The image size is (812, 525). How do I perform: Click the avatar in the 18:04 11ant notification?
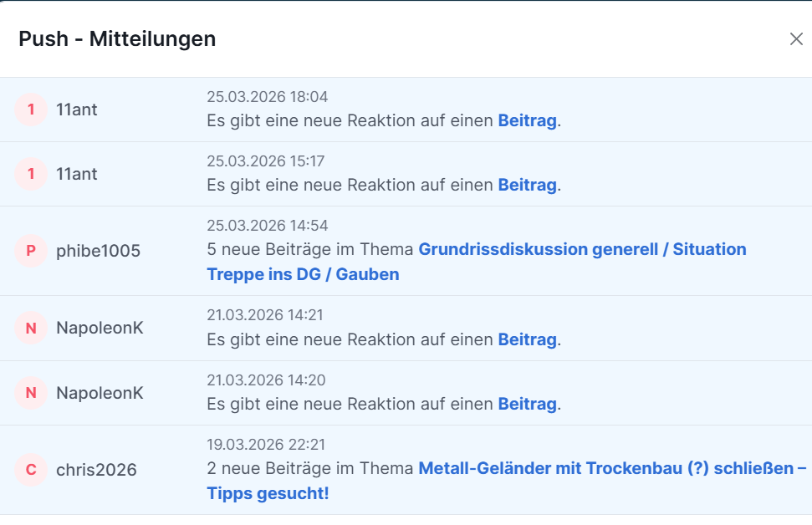tap(31, 110)
